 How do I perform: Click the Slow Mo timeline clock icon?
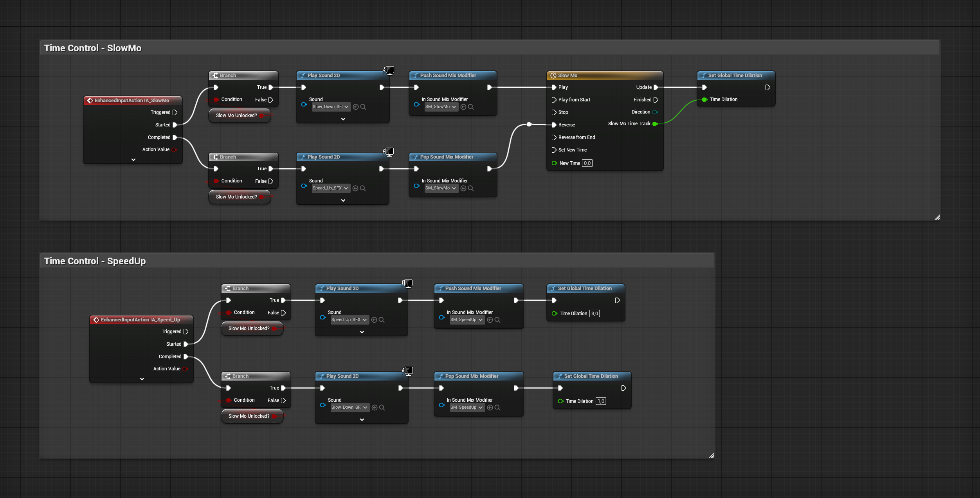pyautogui.click(x=553, y=76)
